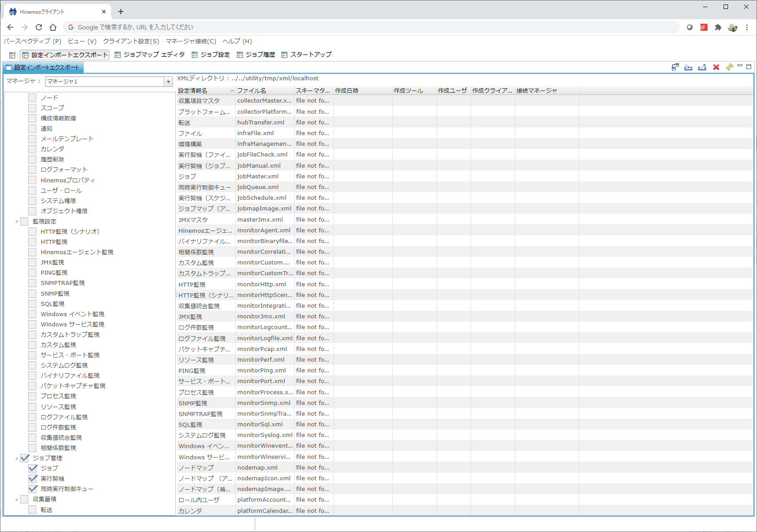Collapse the 監視設定 tree node

[x=16, y=221]
